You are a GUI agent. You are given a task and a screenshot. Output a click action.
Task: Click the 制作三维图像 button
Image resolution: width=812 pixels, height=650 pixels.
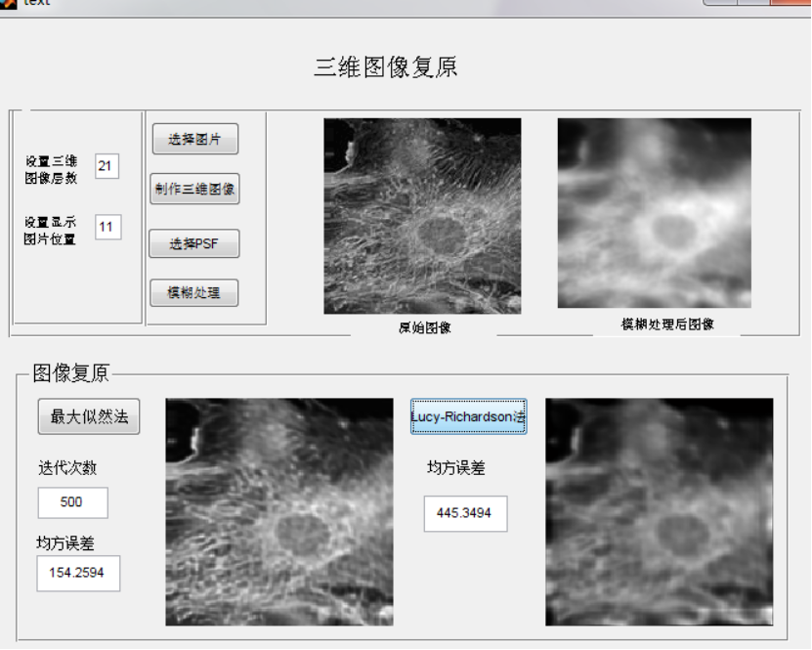[x=194, y=189]
